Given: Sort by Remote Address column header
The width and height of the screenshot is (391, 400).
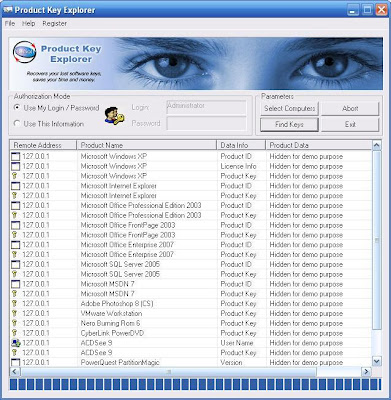Looking at the screenshot, I should pyautogui.click(x=43, y=145).
